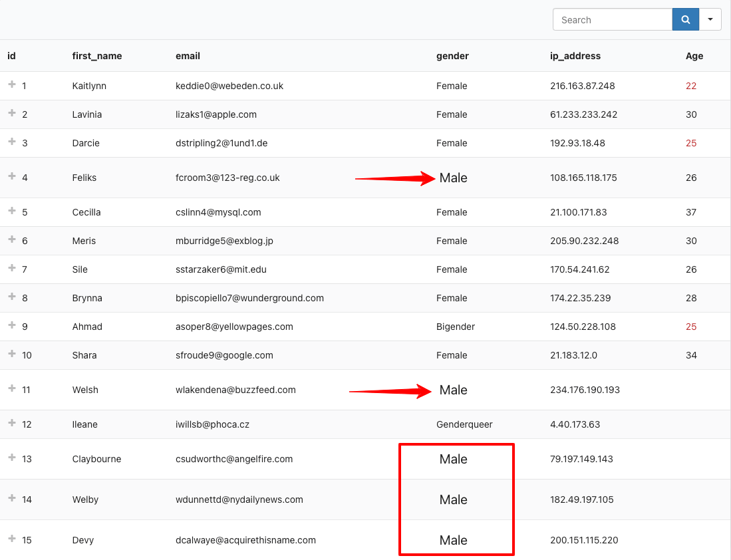Expand row 4 for Feliks
The height and width of the screenshot is (560, 731).
point(11,176)
